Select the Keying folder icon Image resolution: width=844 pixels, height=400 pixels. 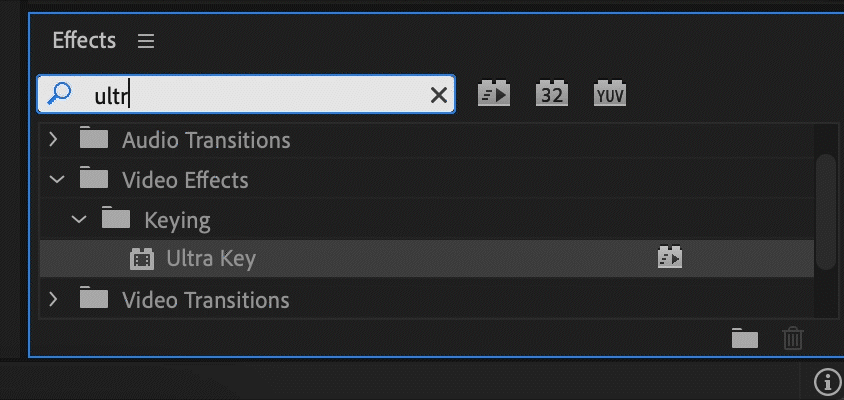point(116,219)
